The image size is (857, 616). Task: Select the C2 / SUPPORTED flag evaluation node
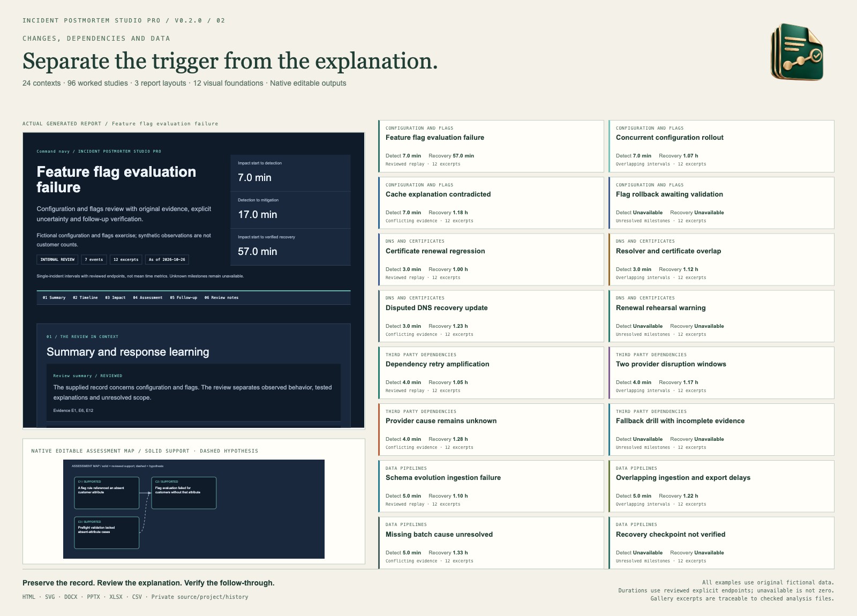184,493
